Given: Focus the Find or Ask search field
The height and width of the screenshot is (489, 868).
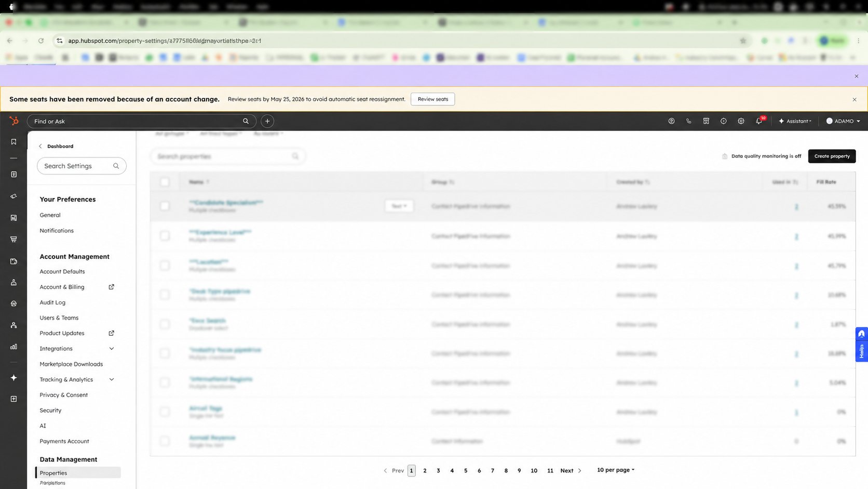Looking at the screenshot, I should coord(141,121).
